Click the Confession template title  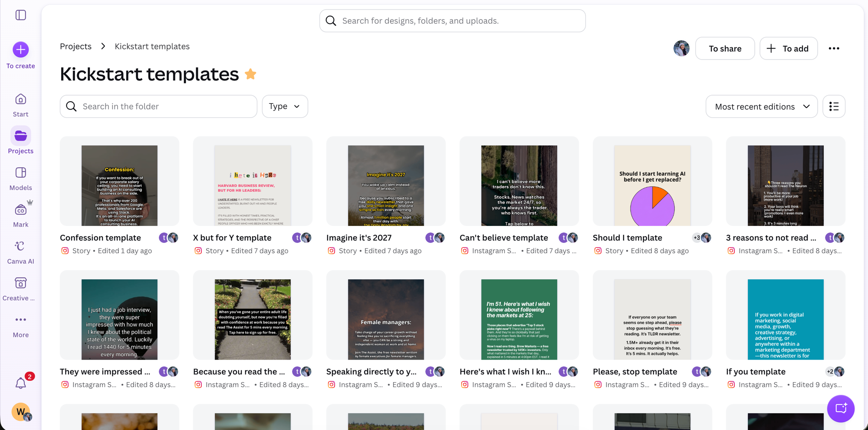coord(100,238)
